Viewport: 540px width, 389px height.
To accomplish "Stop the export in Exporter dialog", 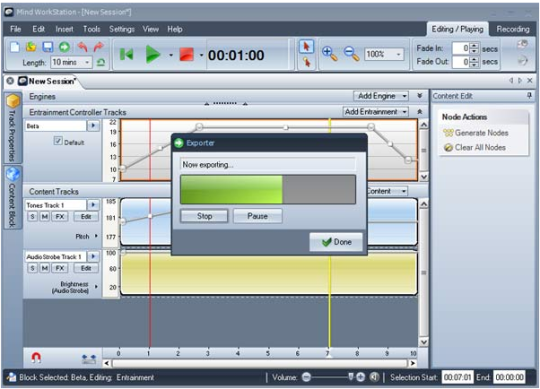I will point(204,216).
